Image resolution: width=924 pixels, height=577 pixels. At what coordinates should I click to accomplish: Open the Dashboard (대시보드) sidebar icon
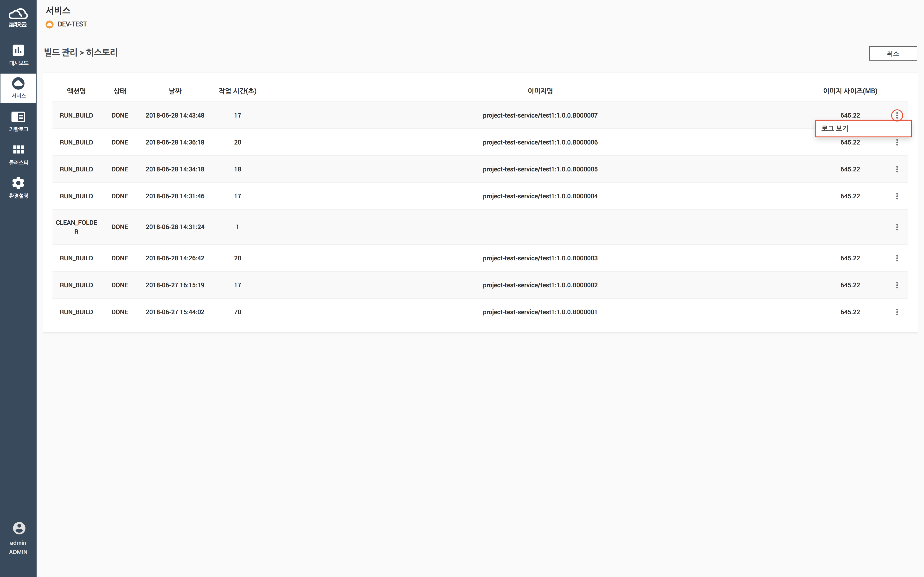[x=18, y=50]
